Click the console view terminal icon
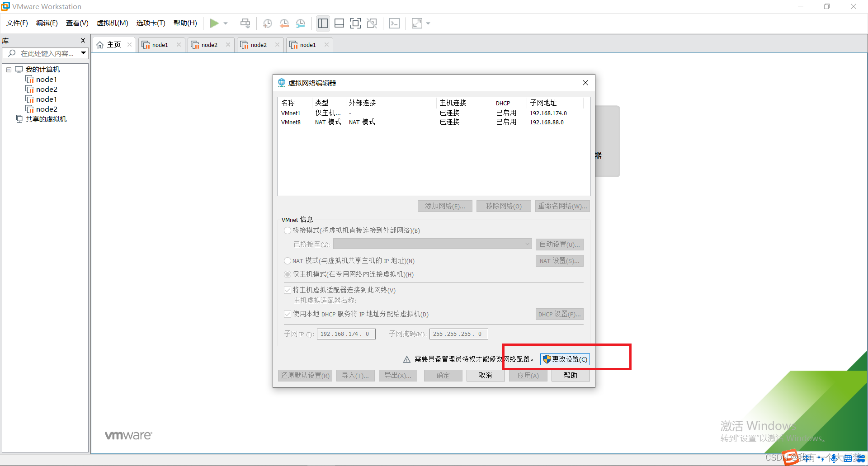 coord(394,23)
